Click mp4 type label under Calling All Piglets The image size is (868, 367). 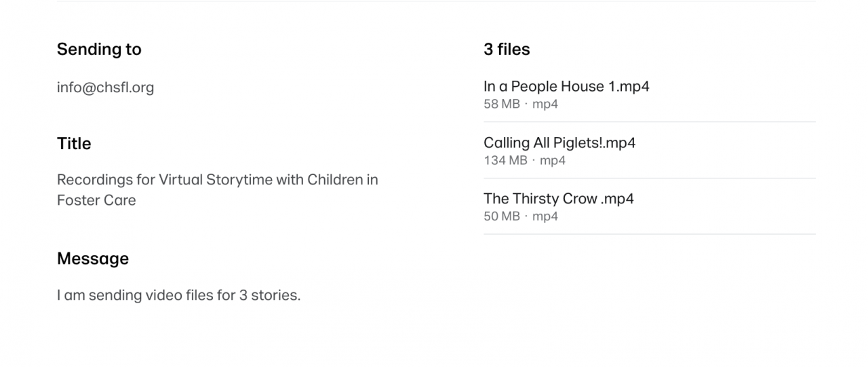click(553, 161)
